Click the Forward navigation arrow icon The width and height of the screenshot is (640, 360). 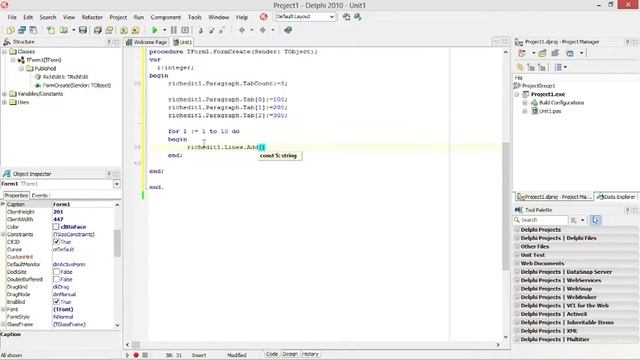tap(263, 30)
